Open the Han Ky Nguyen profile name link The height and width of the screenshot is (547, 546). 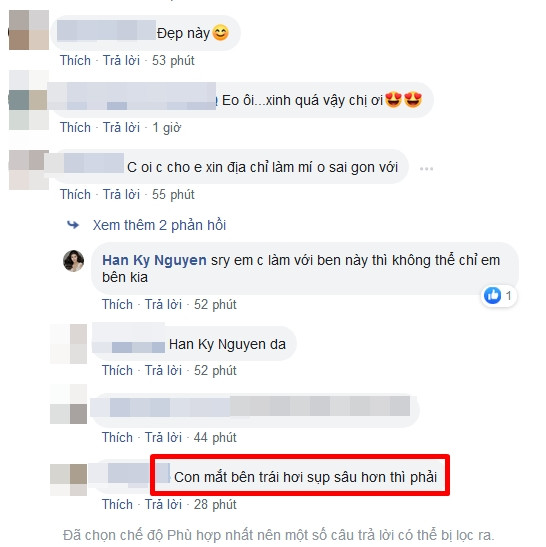coord(154,260)
